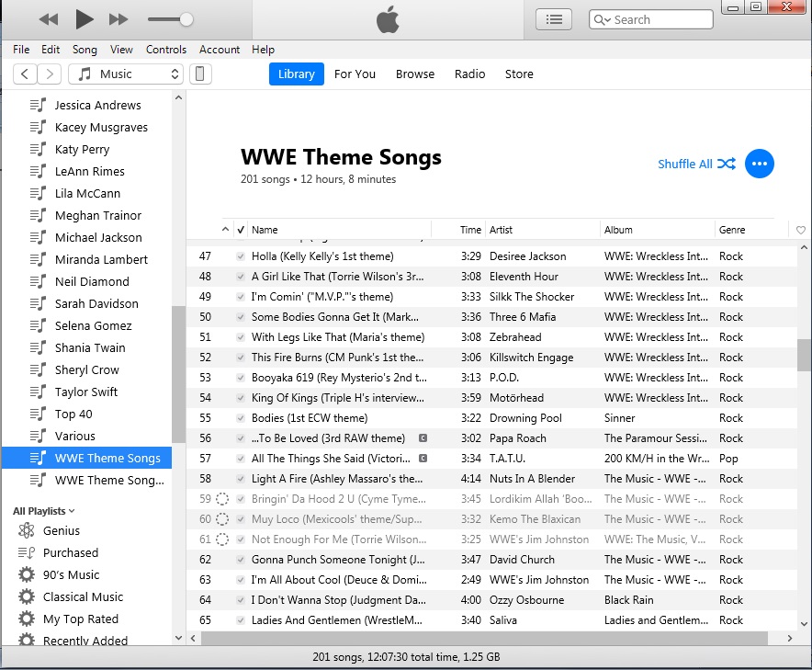
Task: Open the Song menu
Action: pyautogui.click(x=85, y=50)
